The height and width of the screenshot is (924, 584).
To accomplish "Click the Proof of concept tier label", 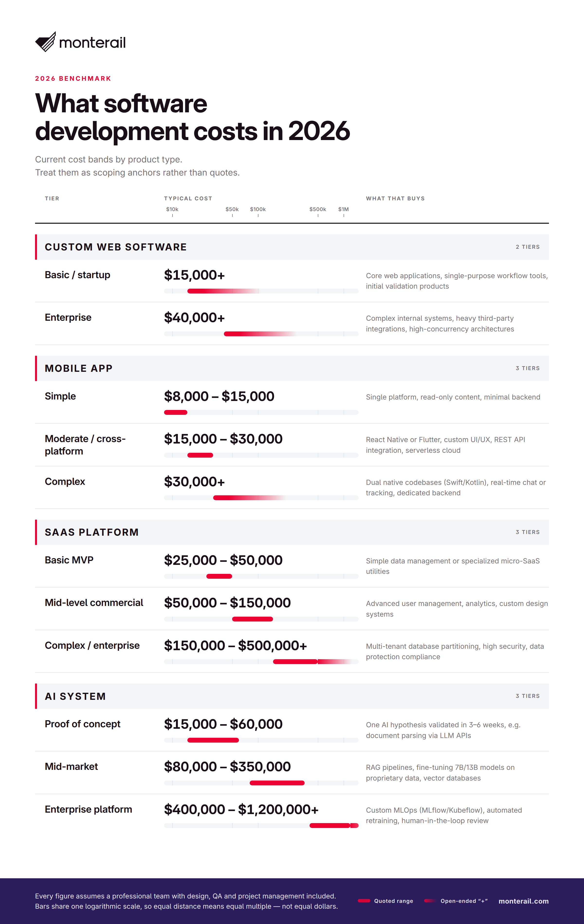I will click(82, 724).
